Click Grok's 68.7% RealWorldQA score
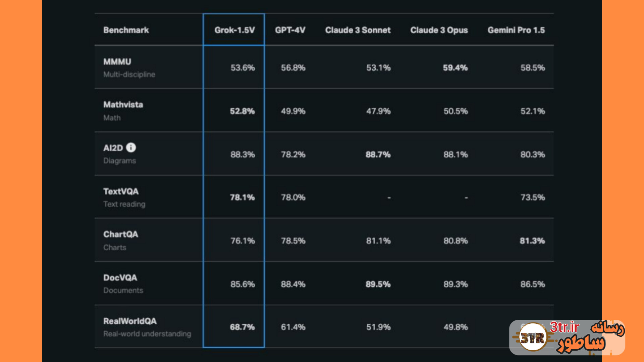The image size is (644, 362). (242, 327)
